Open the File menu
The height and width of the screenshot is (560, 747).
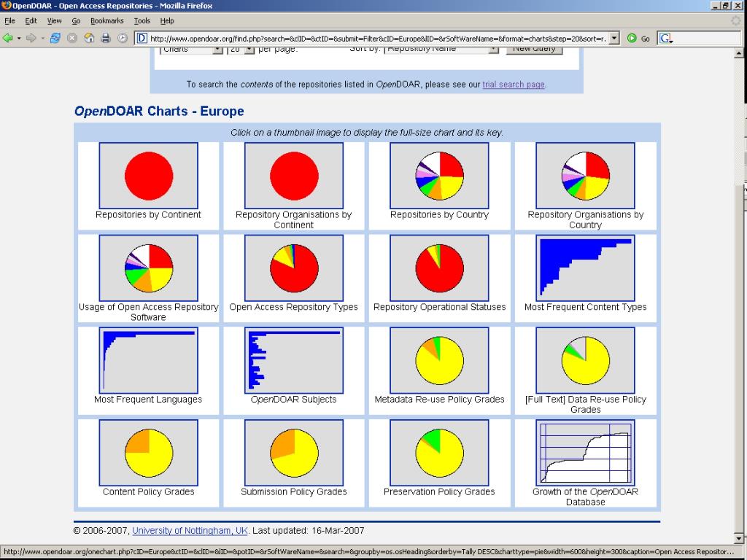[9, 21]
